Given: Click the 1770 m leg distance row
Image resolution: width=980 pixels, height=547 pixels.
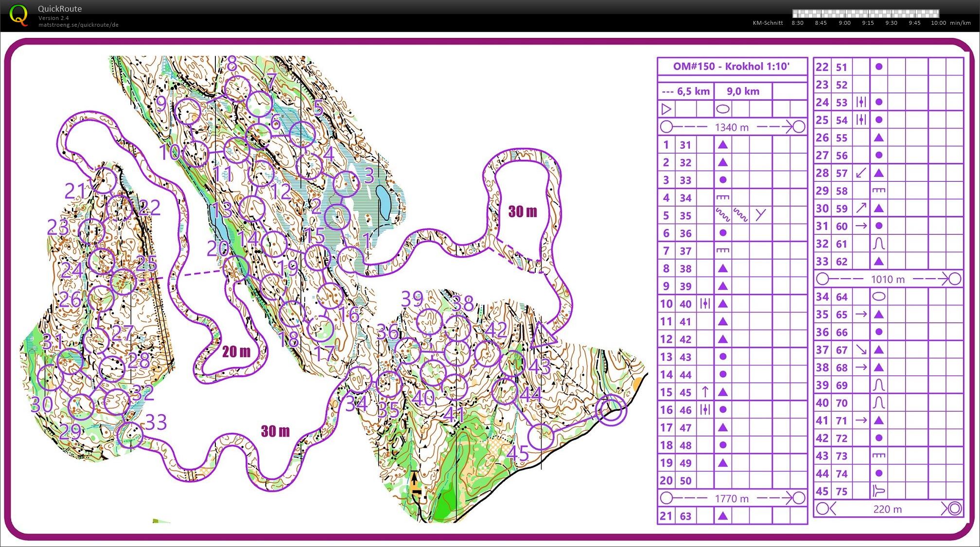Looking at the screenshot, I should [732, 498].
